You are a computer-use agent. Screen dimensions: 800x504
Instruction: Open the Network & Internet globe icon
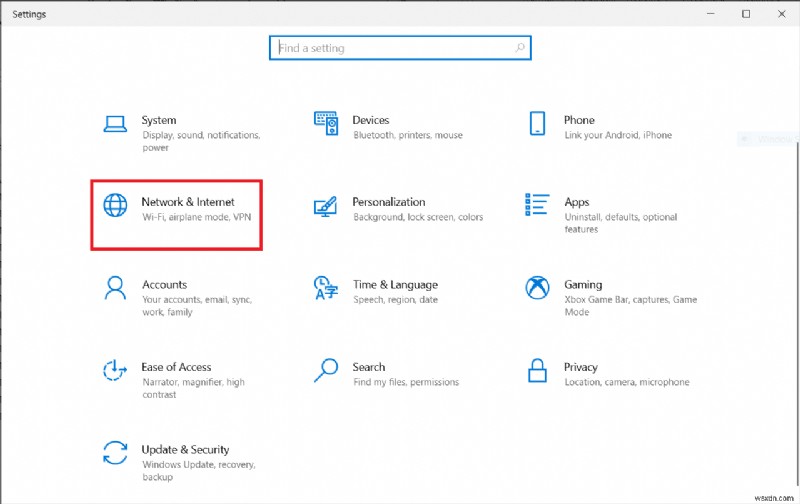pyautogui.click(x=116, y=206)
